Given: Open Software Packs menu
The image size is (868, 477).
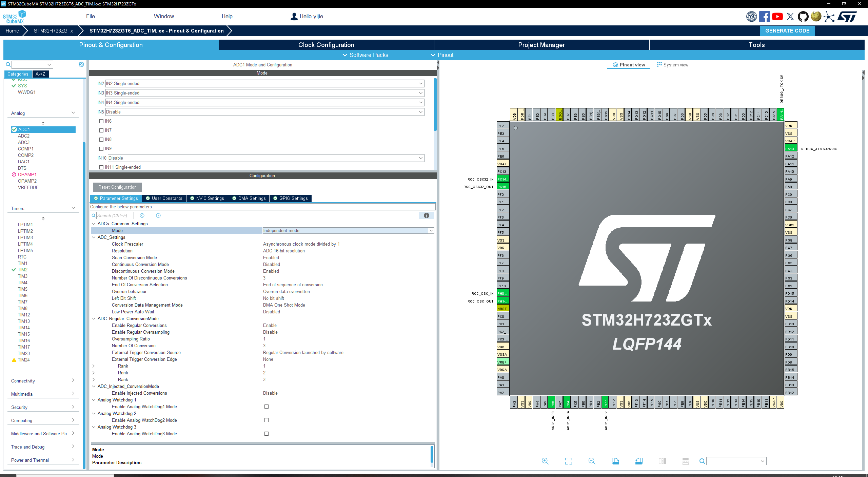Looking at the screenshot, I should pos(365,55).
